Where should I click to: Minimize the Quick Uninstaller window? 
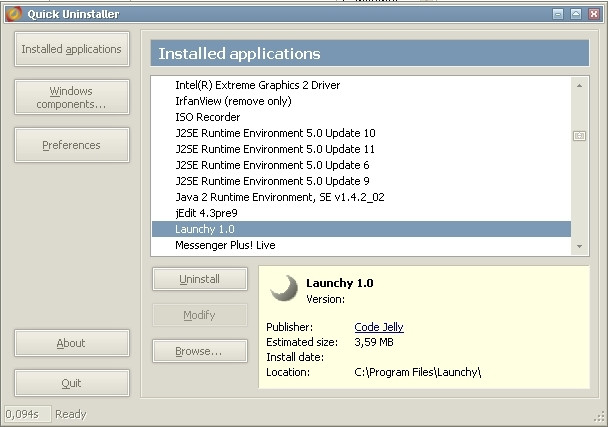tap(558, 14)
